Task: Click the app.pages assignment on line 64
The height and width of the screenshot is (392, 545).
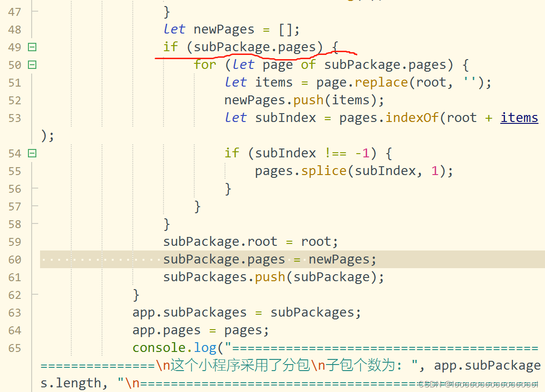Action: [200, 330]
